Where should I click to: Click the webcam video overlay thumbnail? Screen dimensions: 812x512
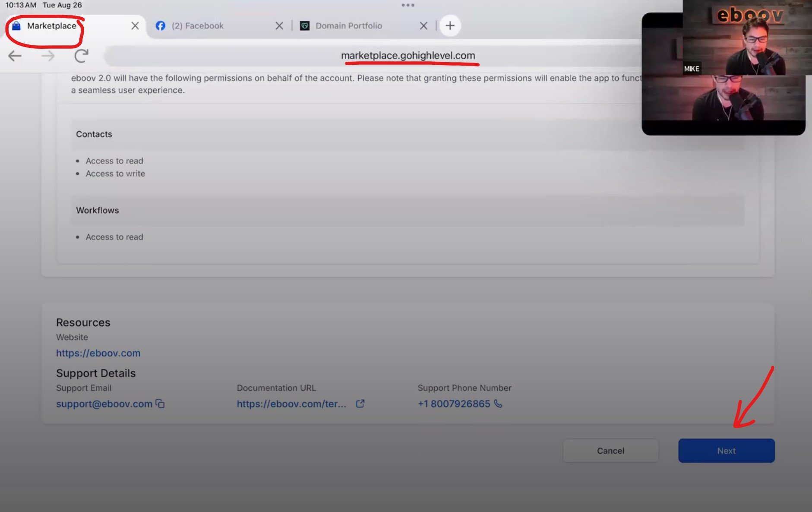pyautogui.click(x=724, y=73)
